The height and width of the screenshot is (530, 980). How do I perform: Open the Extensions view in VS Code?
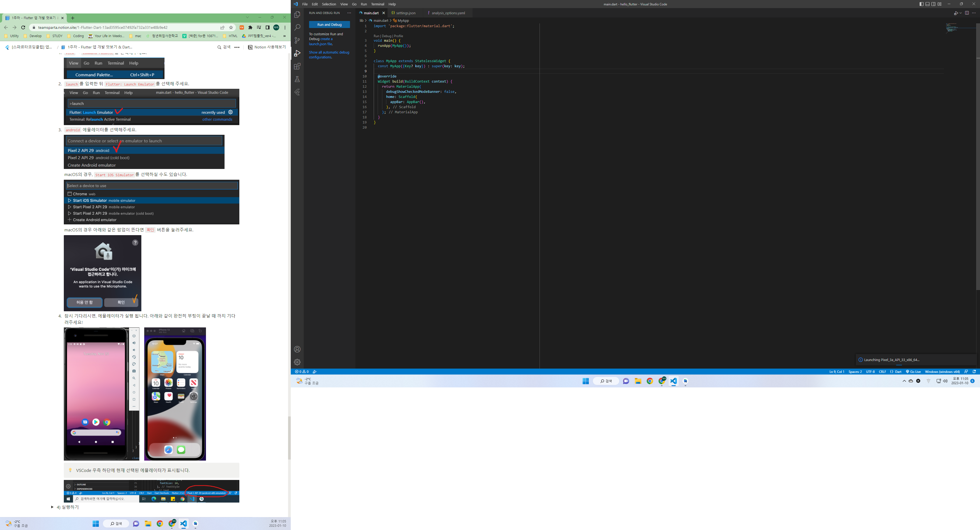(297, 66)
